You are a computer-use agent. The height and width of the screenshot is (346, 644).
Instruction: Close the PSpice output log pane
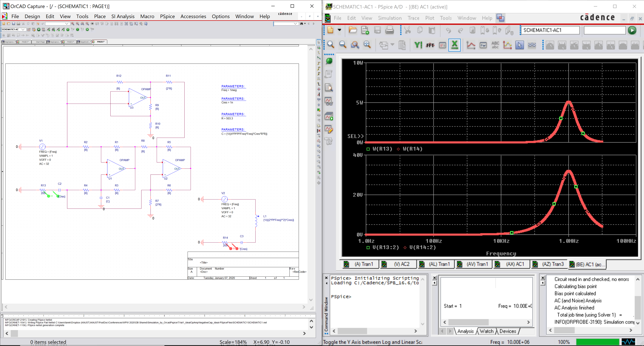[542, 278]
